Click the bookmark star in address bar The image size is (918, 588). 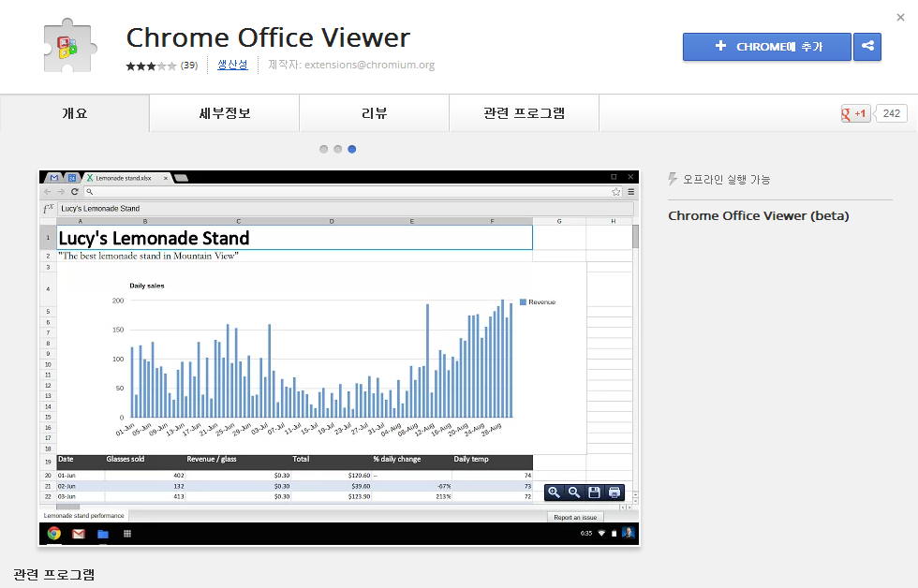click(x=616, y=191)
